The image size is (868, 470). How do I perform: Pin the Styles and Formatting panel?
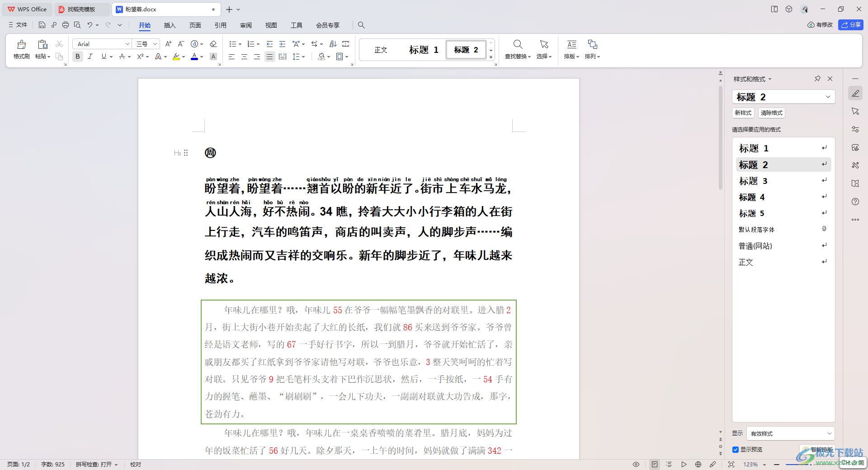point(817,79)
